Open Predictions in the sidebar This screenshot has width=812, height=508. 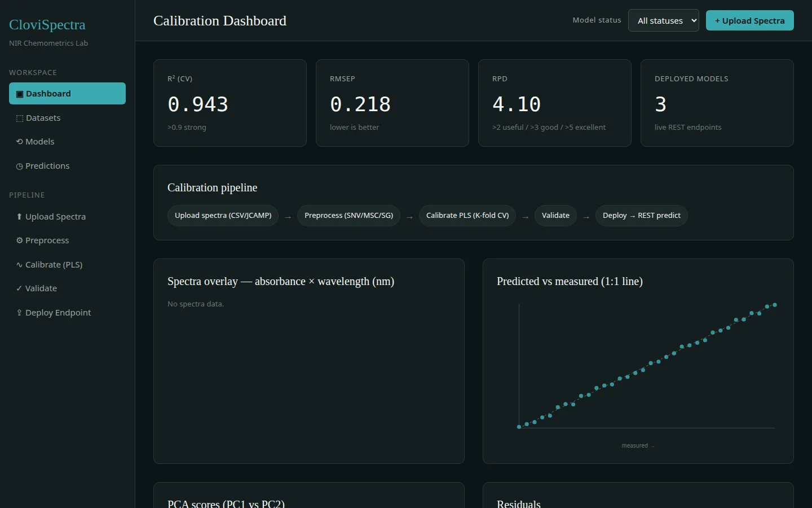pos(67,166)
